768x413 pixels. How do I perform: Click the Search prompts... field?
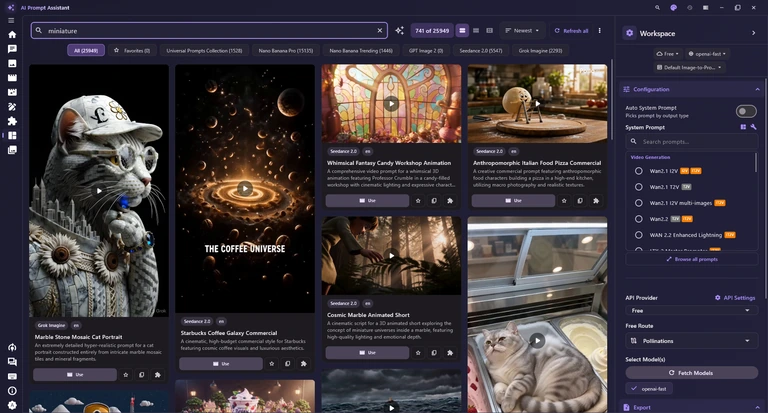coord(691,142)
